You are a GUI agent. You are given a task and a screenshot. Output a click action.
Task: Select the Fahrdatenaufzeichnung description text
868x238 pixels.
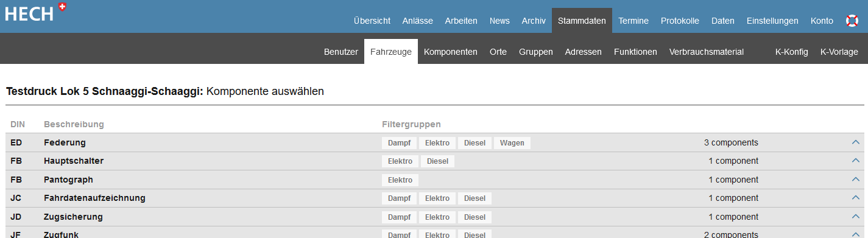(x=94, y=198)
